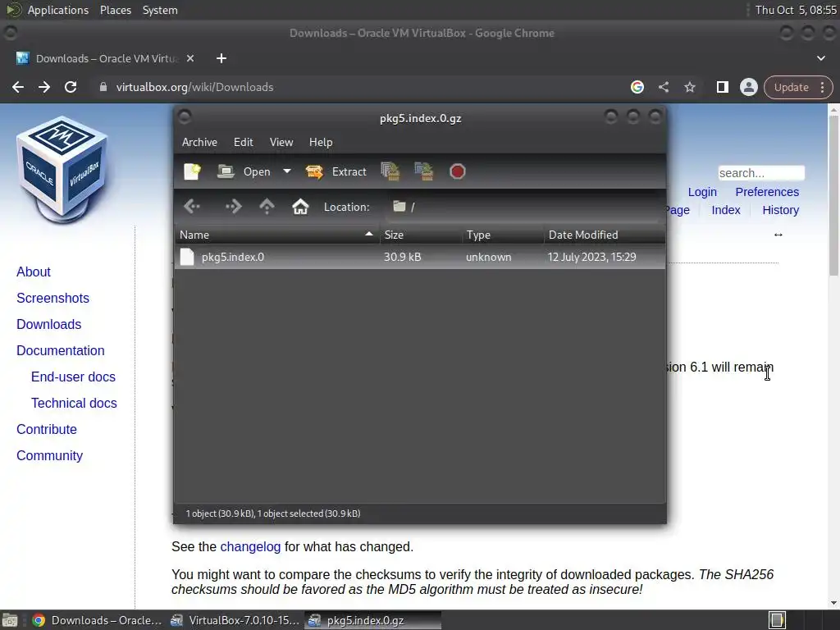Viewport: 840px width, 630px height.
Task: Click the Login link
Action: click(x=702, y=192)
